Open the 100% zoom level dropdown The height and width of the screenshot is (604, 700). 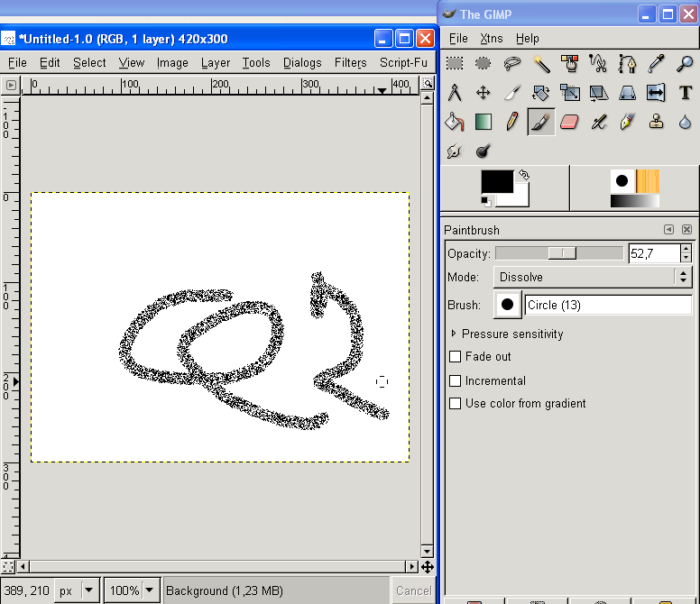click(x=132, y=590)
